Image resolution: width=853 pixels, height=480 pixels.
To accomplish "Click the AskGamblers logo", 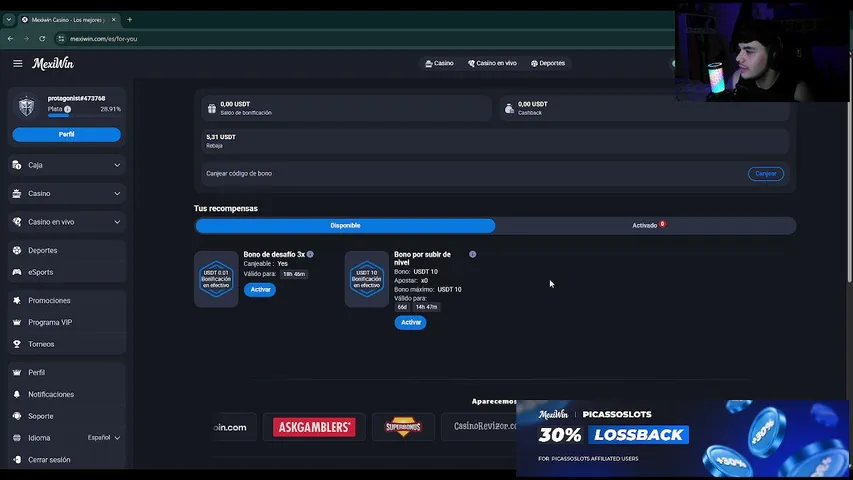I will click(x=314, y=427).
